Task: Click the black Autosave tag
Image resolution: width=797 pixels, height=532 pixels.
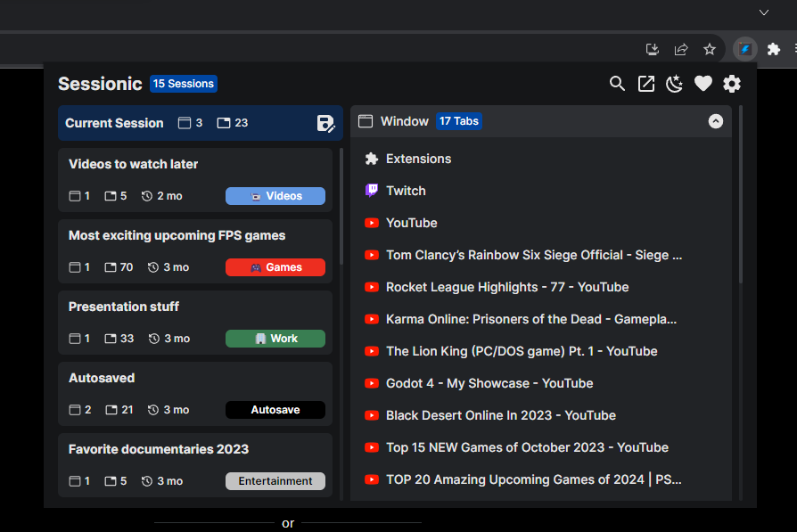Action: click(275, 410)
